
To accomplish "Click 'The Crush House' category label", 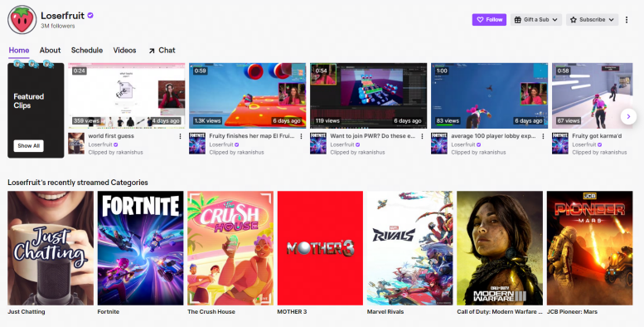I will pyautogui.click(x=211, y=312).
